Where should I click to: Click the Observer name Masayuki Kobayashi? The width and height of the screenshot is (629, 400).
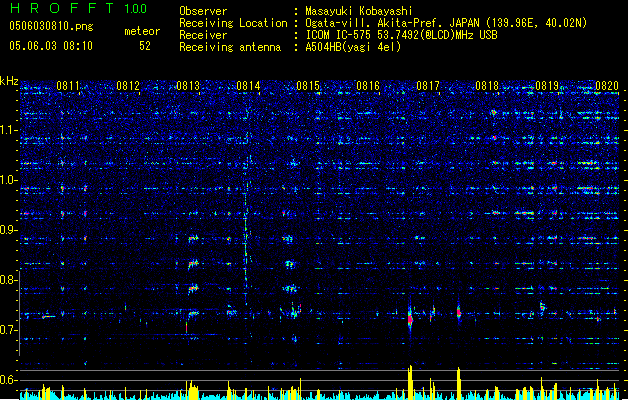pos(359,11)
